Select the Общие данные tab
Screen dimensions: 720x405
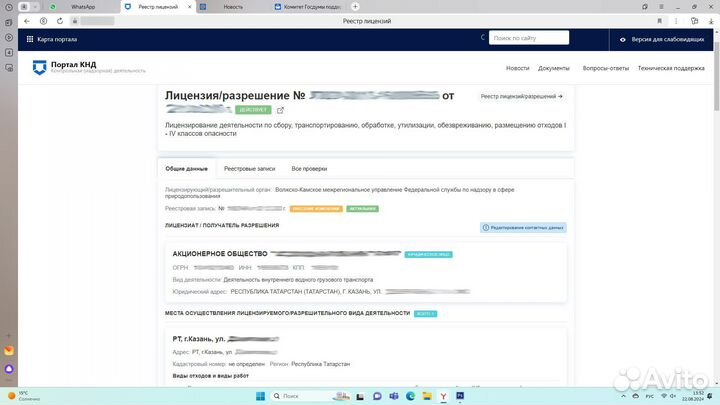(186, 169)
